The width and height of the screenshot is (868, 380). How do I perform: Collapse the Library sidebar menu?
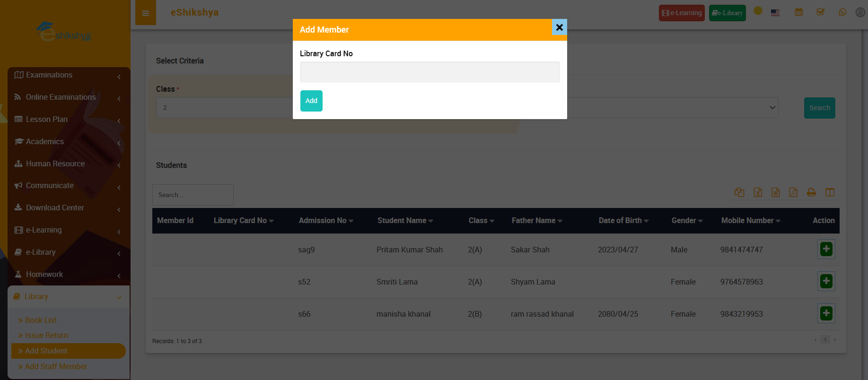click(69, 297)
